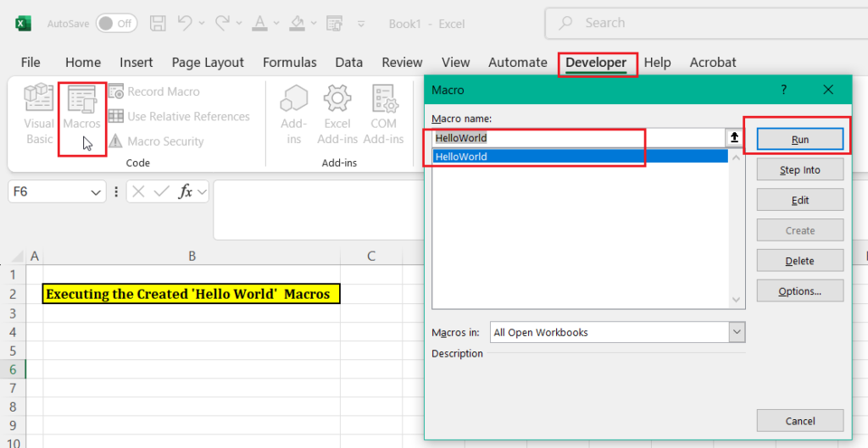Click the insert function fx icon
Viewport: 868px width, 448px height.
(186, 192)
